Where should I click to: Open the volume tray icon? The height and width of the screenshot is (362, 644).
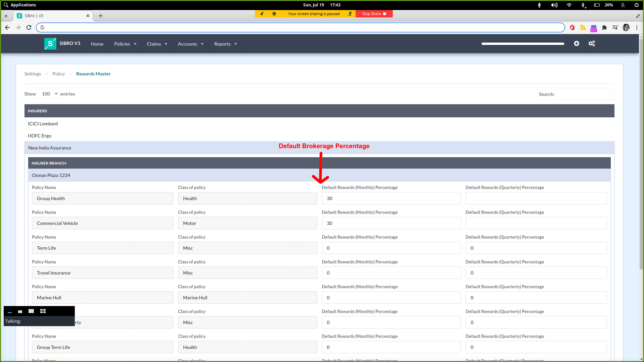(x=554, y=5)
